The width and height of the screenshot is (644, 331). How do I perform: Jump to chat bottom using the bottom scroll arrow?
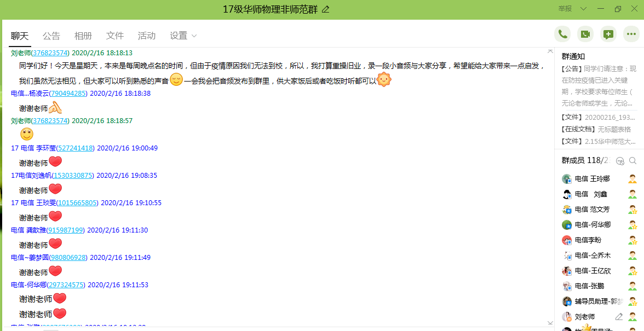click(550, 323)
